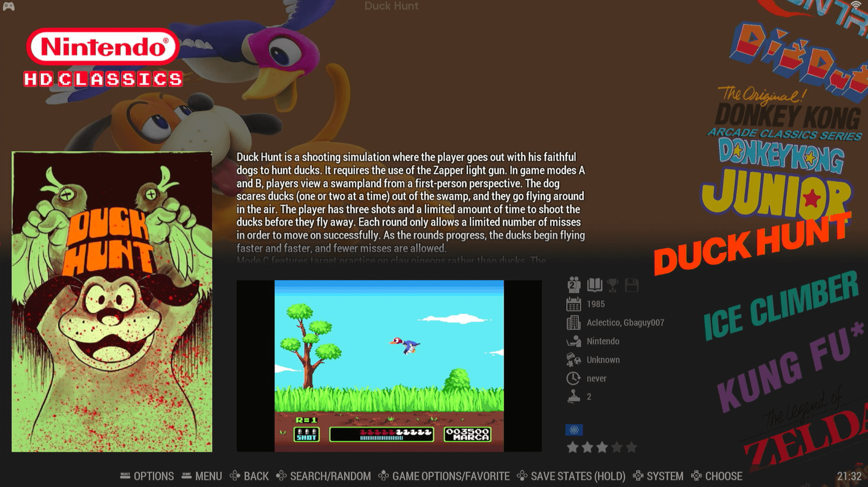Click the face-button icon beside SAVE STATES

[x=522, y=476]
